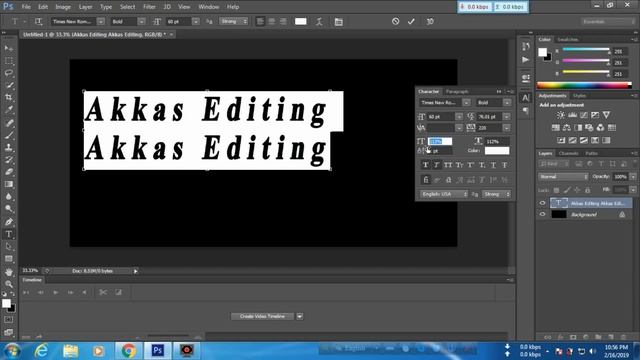Add a Brightness/Contrast adjustment
Screen dimensions: 640x360
[561, 115]
